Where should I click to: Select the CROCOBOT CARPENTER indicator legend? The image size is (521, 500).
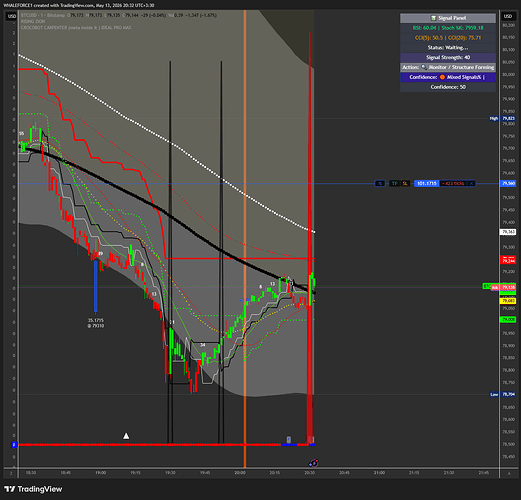tap(76, 28)
